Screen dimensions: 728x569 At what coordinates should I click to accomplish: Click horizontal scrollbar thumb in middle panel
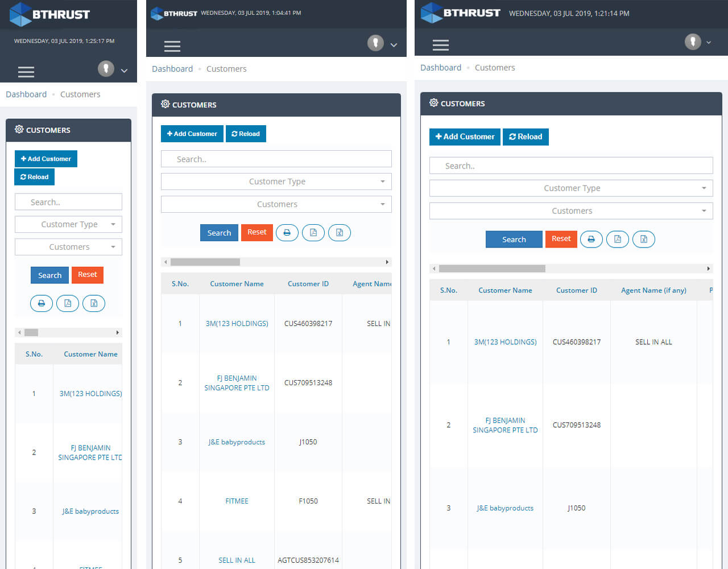[x=205, y=262]
